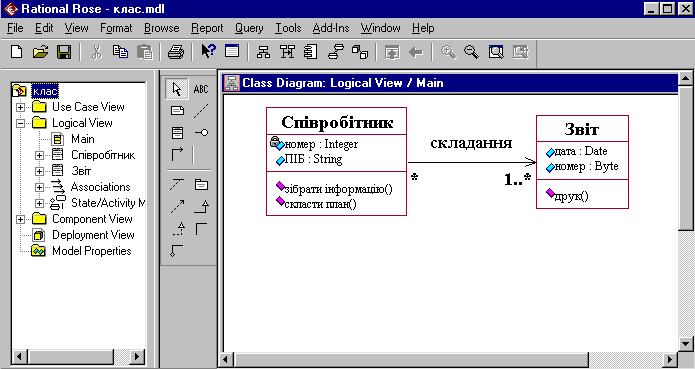Click the 1..* multiplicity label
Screen dimensions: 695x369
[x=518, y=179]
